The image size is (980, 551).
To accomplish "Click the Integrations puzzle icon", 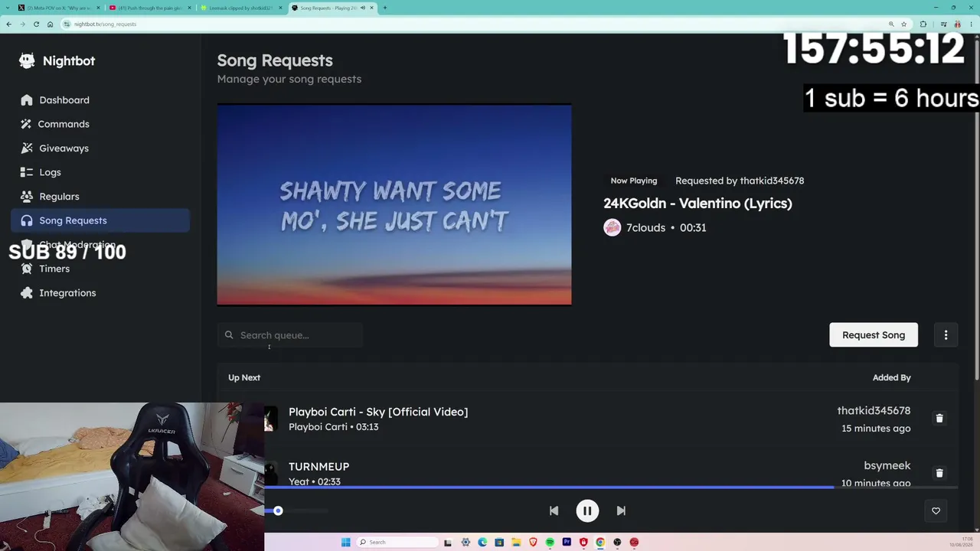I will tap(27, 293).
